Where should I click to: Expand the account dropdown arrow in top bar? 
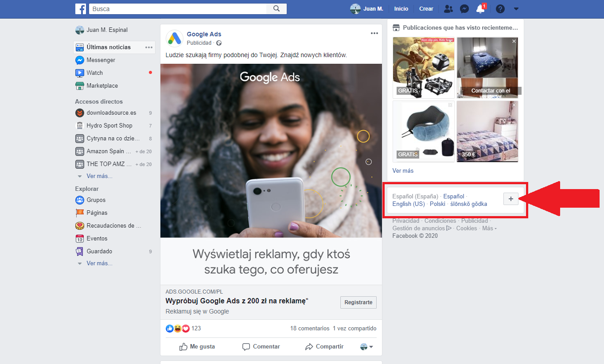(516, 9)
